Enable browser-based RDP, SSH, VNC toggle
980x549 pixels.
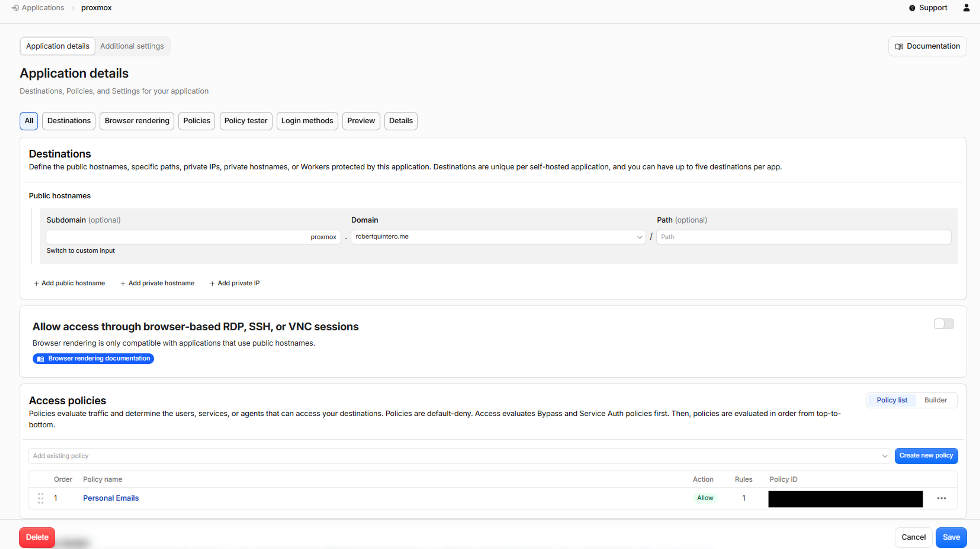(944, 324)
